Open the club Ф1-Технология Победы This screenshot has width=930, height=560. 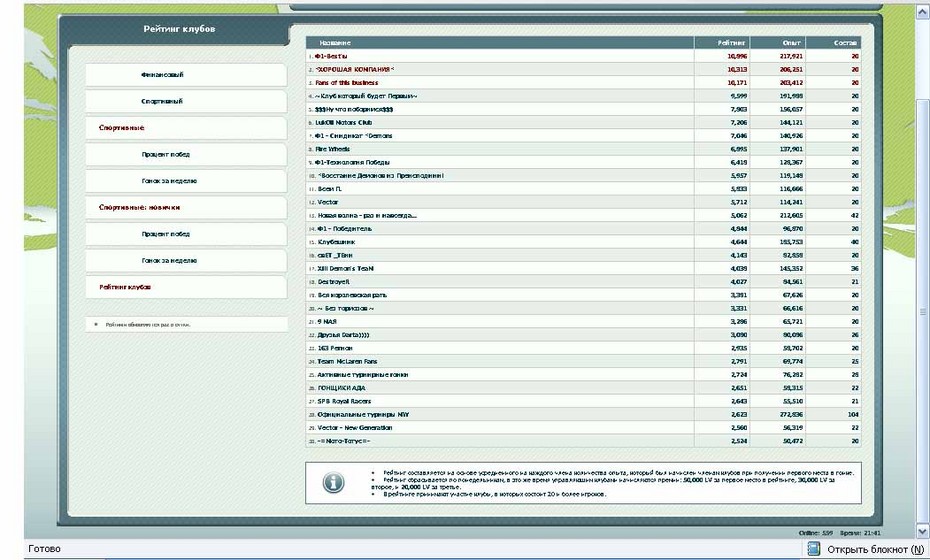pos(352,163)
